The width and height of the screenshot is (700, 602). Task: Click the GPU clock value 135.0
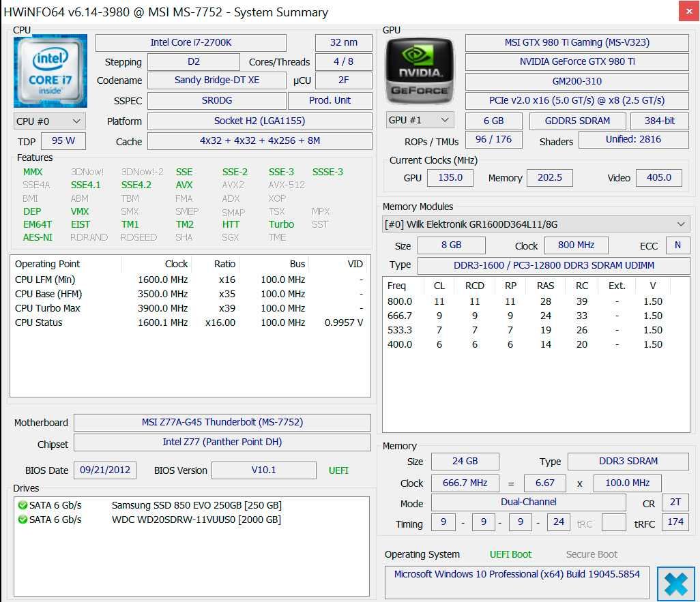coord(450,178)
